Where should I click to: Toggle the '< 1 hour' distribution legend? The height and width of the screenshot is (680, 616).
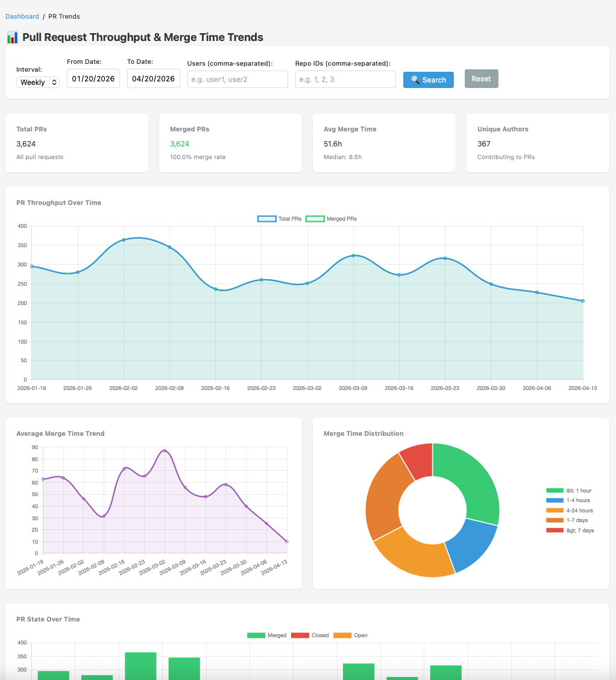pyautogui.click(x=569, y=491)
